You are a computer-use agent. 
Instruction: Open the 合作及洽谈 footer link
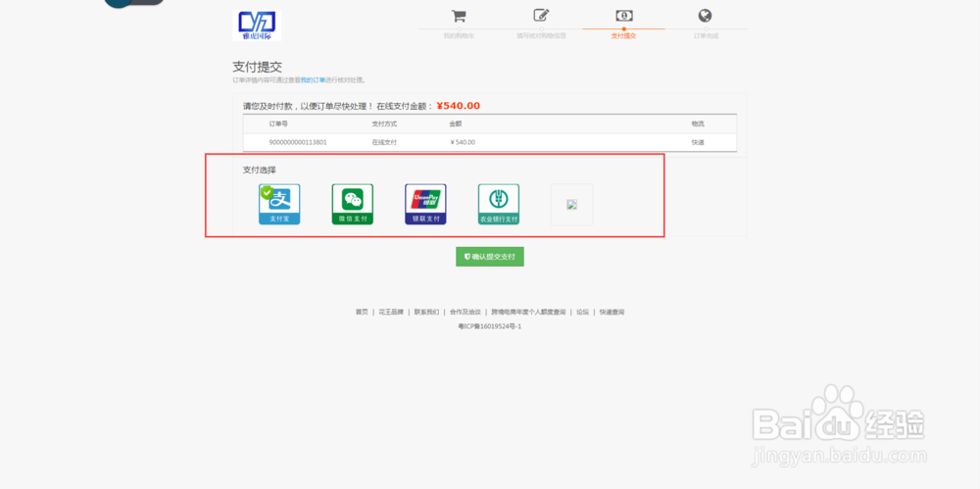click(465, 312)
